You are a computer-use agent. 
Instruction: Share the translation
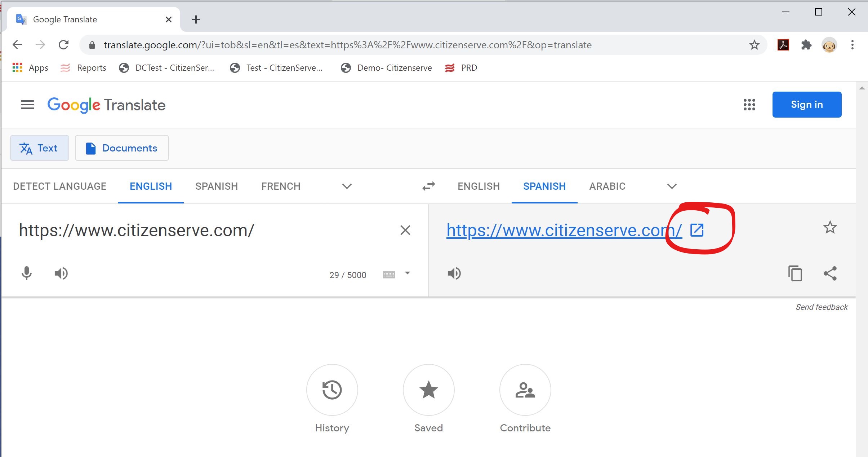830,273
